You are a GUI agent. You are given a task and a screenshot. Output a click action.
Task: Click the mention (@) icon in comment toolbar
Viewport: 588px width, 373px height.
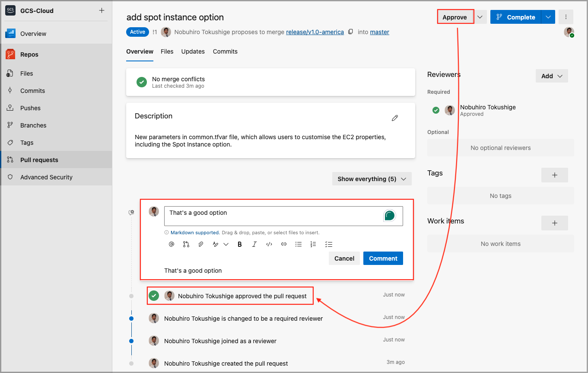tap(172, 244)
